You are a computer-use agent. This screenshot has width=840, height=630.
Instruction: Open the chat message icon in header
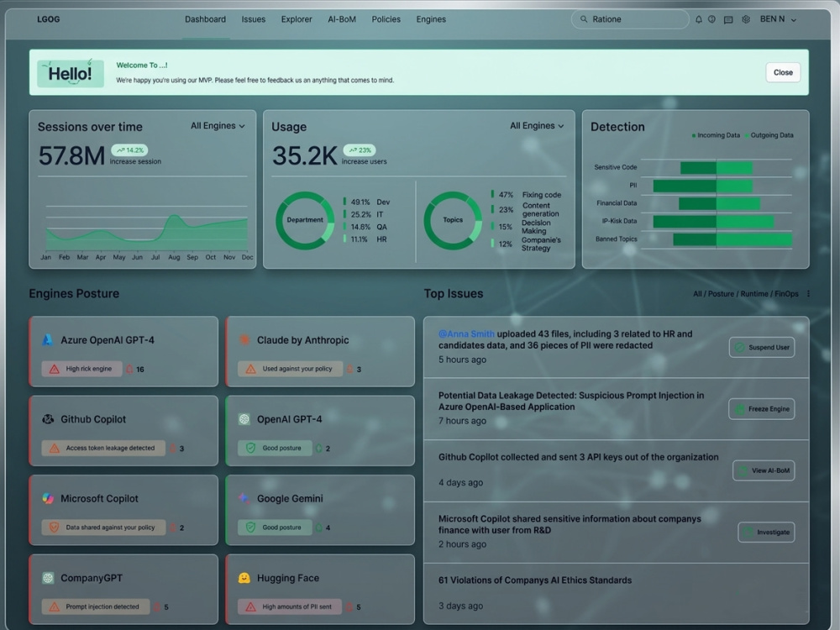(728, 20)
